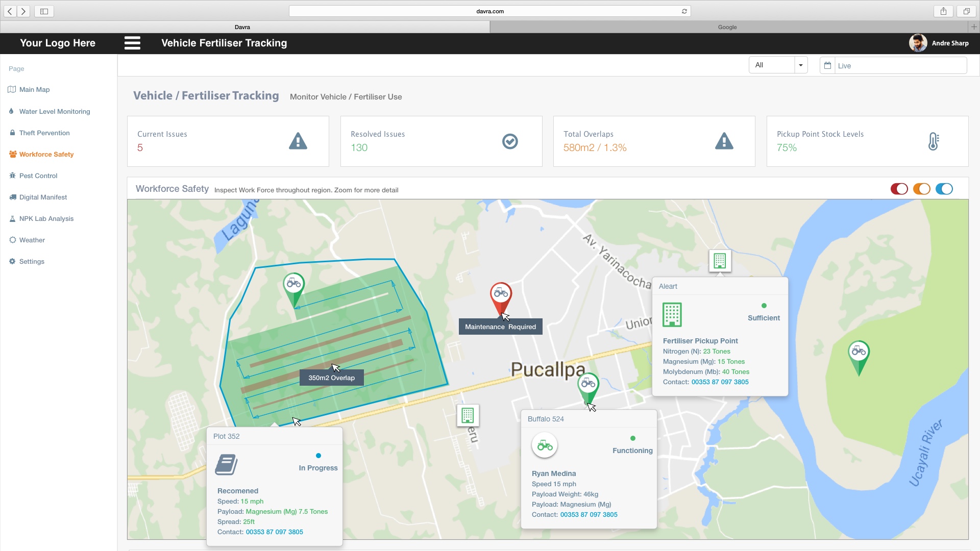Select the green tractor pin inside the plot
980x551 pixels.
pyautogui.click(x=294, y=289)
